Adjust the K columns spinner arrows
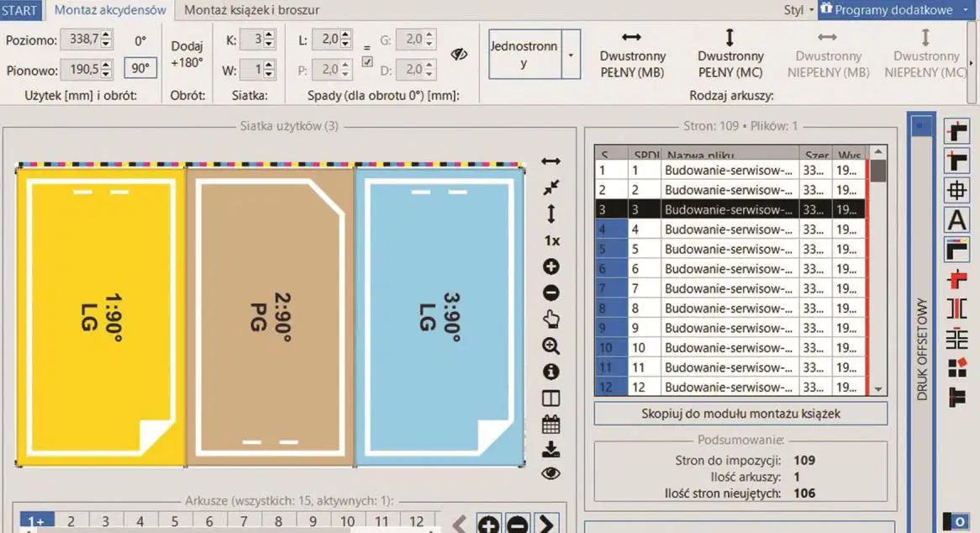This screenshot has width=980, height=533. [x=269, y=40]
